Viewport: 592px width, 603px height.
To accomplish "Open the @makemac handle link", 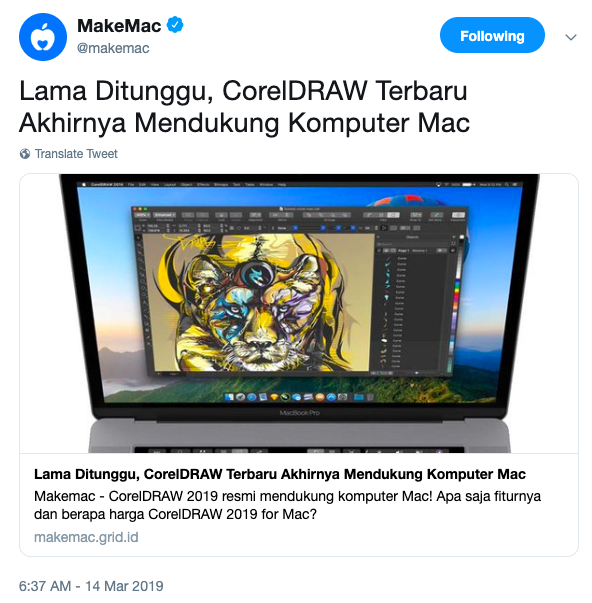I will pyautogui.click(x=113, y=48).
